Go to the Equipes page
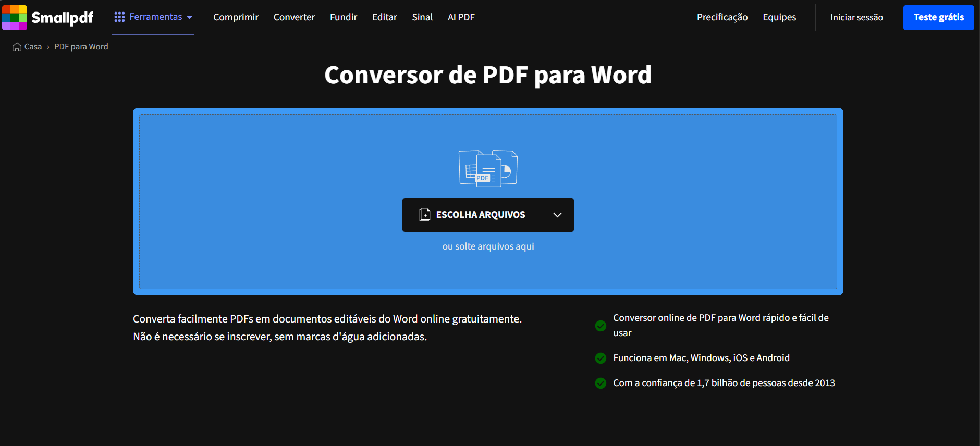980x446 pixels. coord(779,17)
